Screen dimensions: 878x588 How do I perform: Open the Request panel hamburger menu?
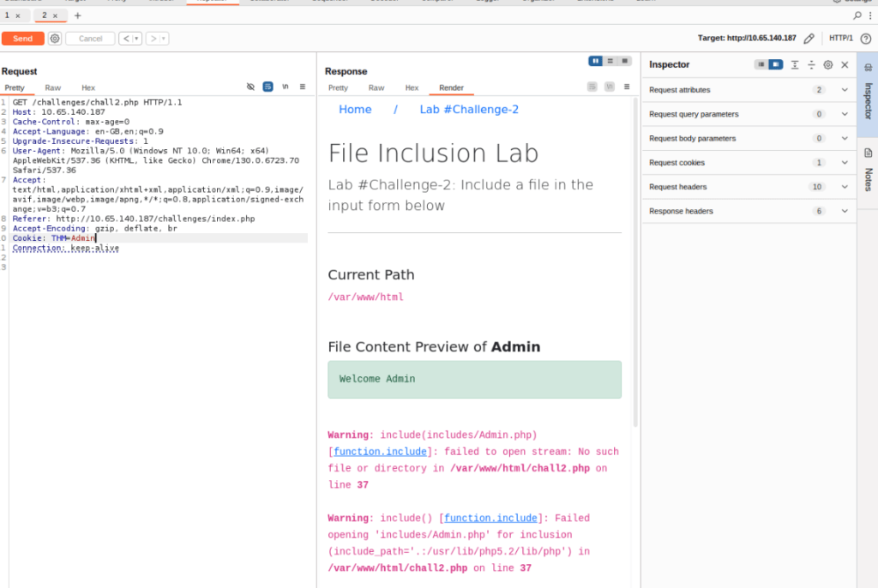[303, 87]
